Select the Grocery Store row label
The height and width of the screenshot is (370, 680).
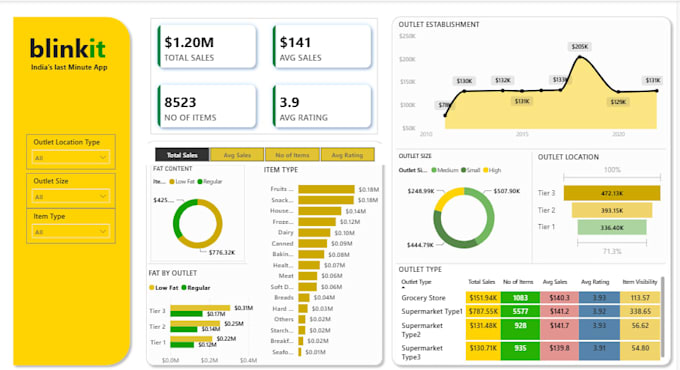(423, 298)
